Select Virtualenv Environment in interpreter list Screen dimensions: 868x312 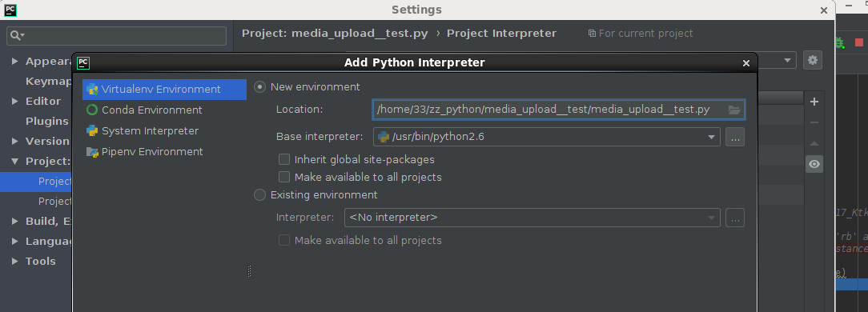tap(164, 89)
